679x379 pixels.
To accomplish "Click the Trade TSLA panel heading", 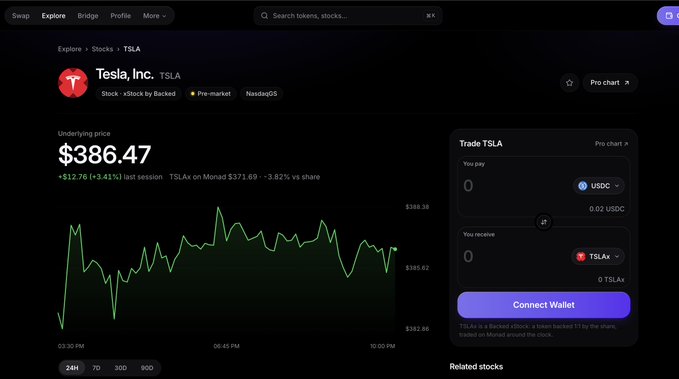I will 481,144.
